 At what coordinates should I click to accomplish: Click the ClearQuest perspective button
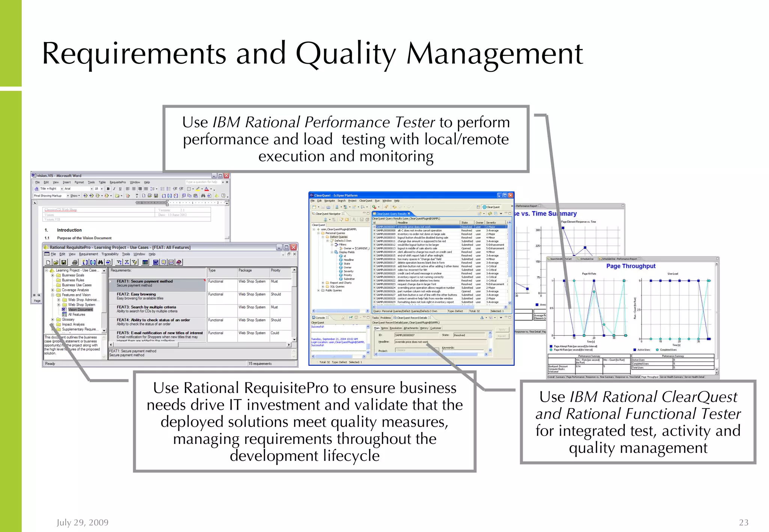(491, 207)
